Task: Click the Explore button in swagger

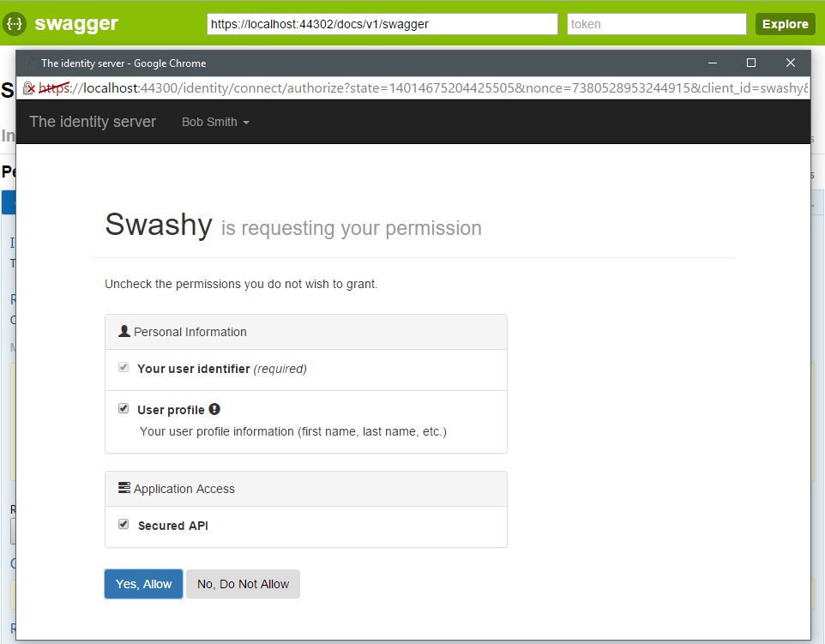Action: (x=785, y=24)
